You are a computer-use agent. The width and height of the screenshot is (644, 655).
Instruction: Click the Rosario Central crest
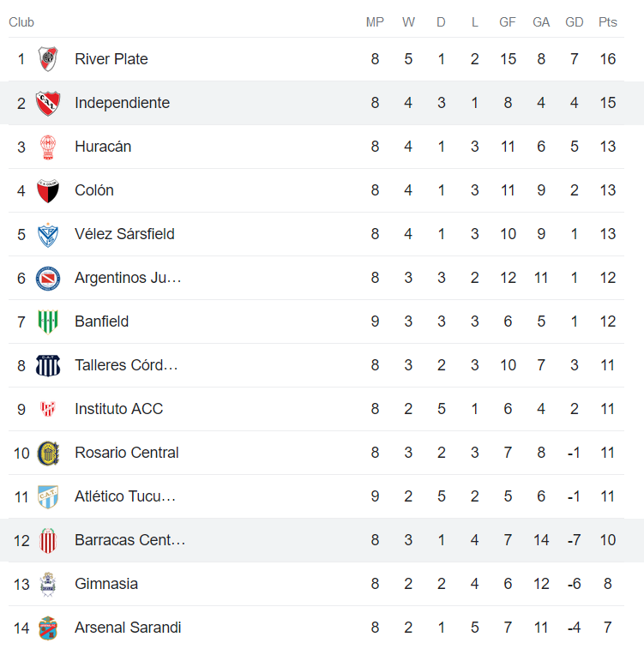(48, 453)
